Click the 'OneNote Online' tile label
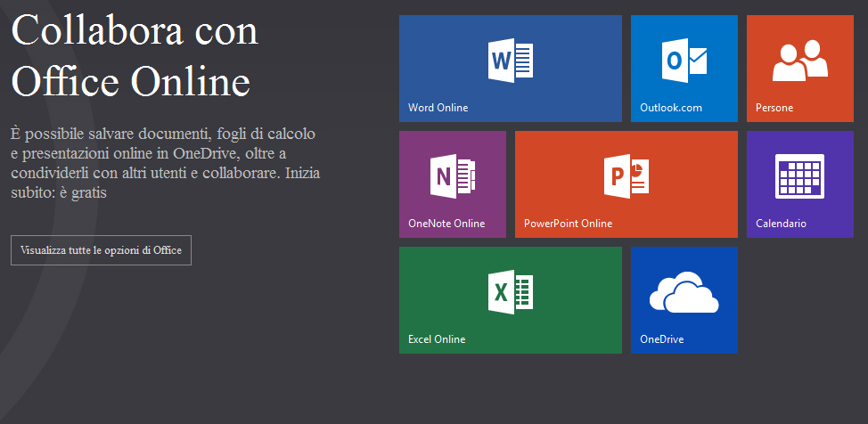The image size is (868, 424). coord(446,224)
